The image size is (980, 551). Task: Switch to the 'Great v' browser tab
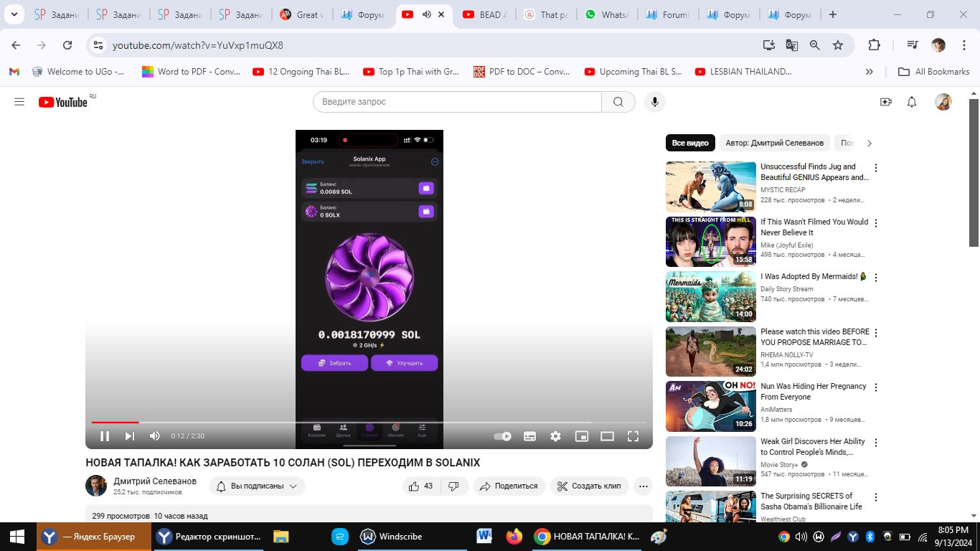(x=302, y=14)
